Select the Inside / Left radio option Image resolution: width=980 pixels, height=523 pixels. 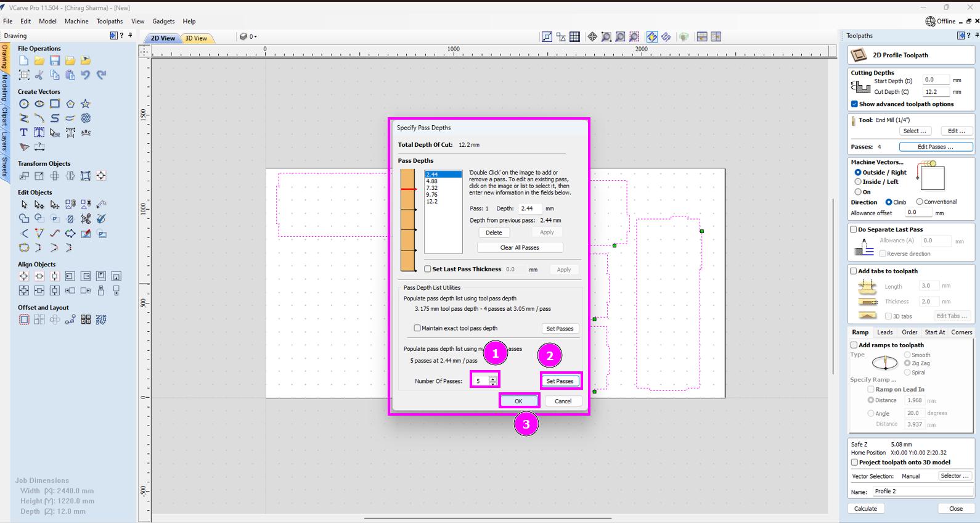tap(858, 182)
